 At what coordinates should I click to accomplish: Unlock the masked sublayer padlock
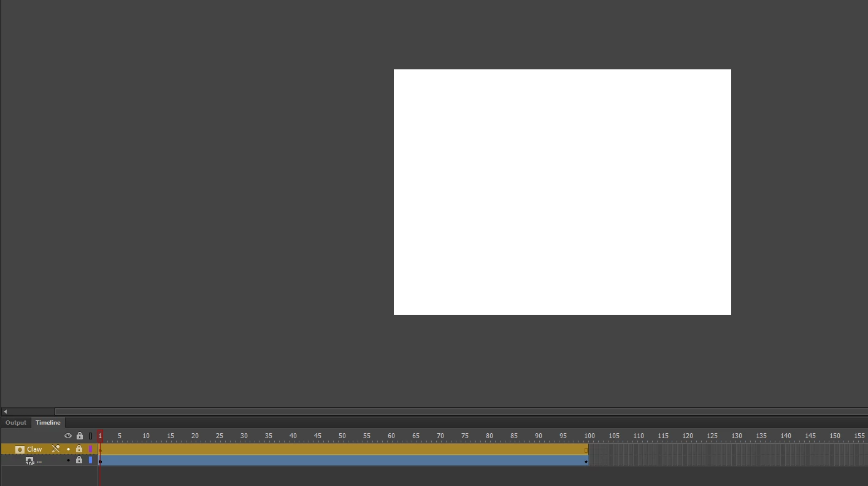[79, 460]
